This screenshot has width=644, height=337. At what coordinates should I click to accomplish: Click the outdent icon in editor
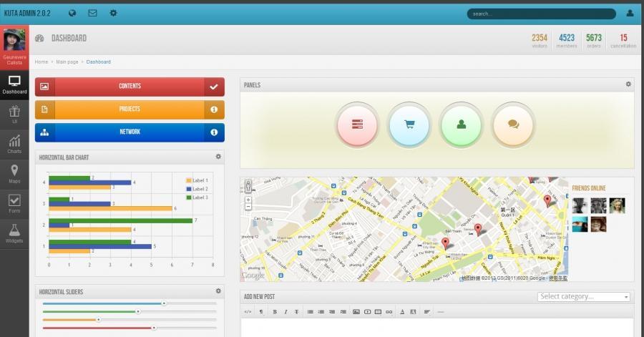[332, 312]
